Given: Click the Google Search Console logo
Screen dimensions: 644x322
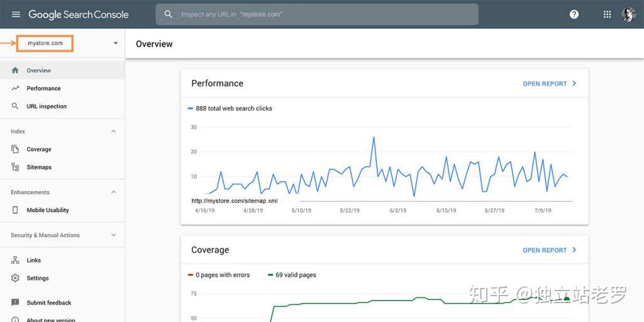Looking at the screenshot, I should 79,15.
